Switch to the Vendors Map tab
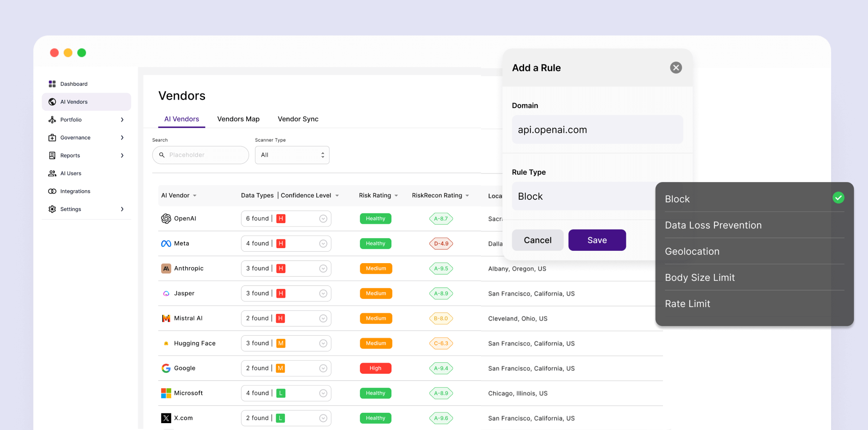868x430 pixels. (238, 119)
